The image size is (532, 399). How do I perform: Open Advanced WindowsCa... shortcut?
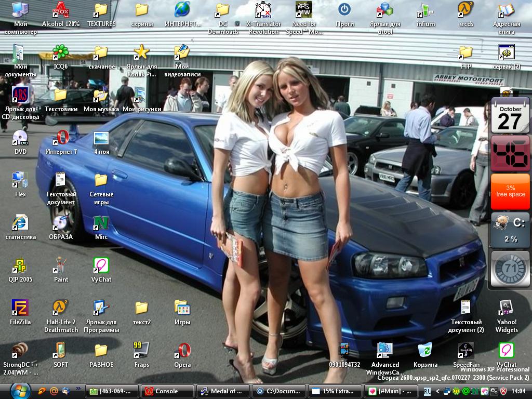click(385, 351)
